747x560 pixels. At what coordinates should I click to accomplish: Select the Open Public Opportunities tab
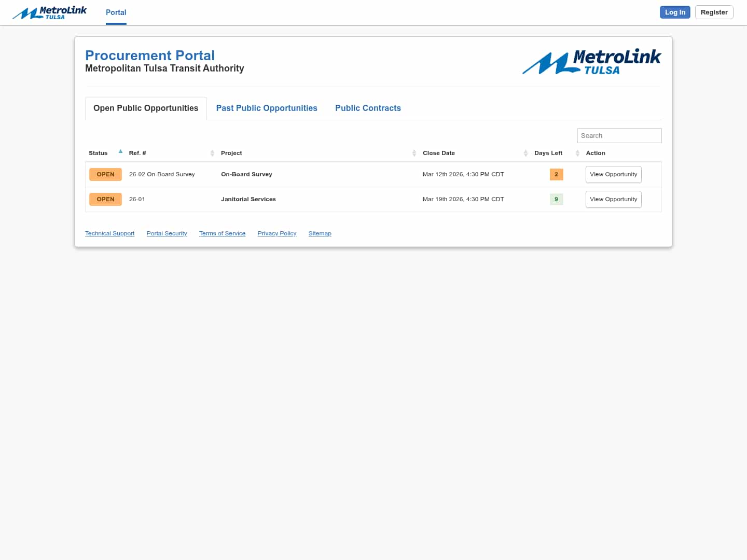pyautogui.click(x=146, y=108)
